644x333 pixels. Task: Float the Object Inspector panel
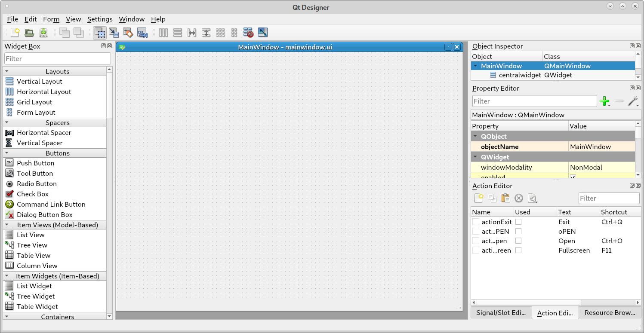point(632,46)
